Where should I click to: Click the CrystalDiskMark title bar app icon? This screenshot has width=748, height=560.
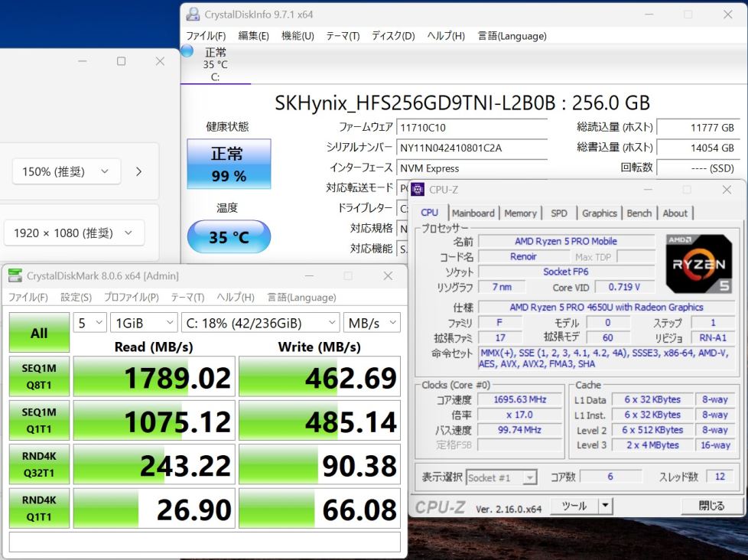(15, 276)
